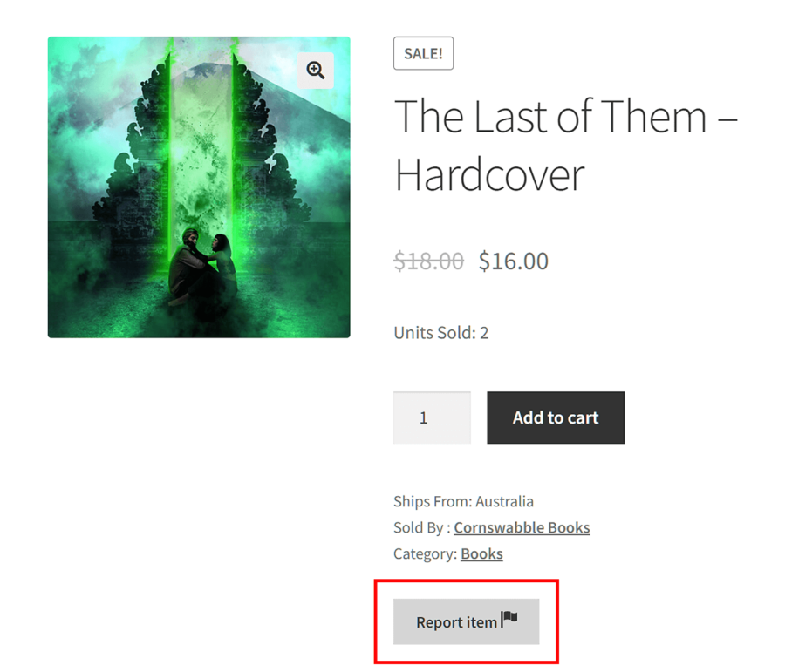This screenshot has height=672, width=785.
Task: Click the Units Sold: 2 text
Action: point(441,333)
